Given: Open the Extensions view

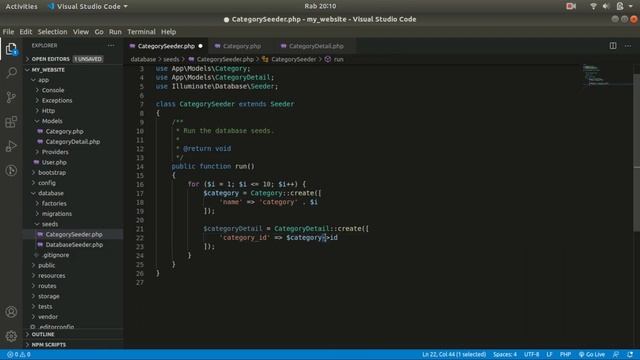Looking at the screenshot, I should (x=11, y=122).
